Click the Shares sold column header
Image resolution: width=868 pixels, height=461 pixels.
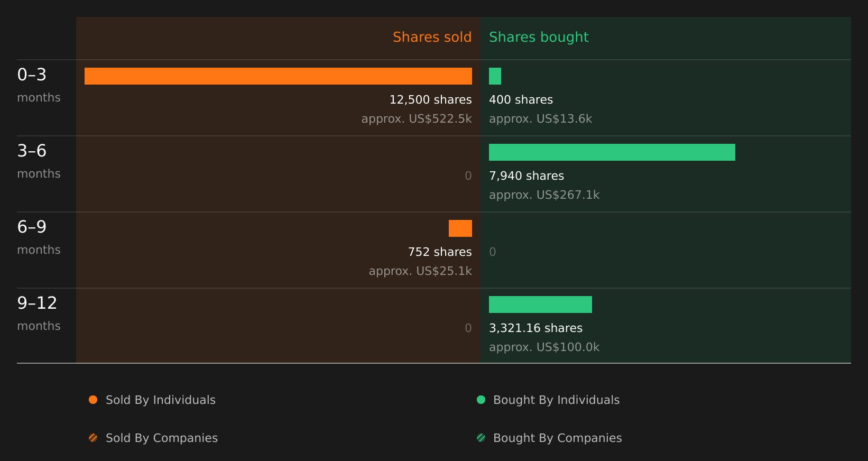coord(432,37)
